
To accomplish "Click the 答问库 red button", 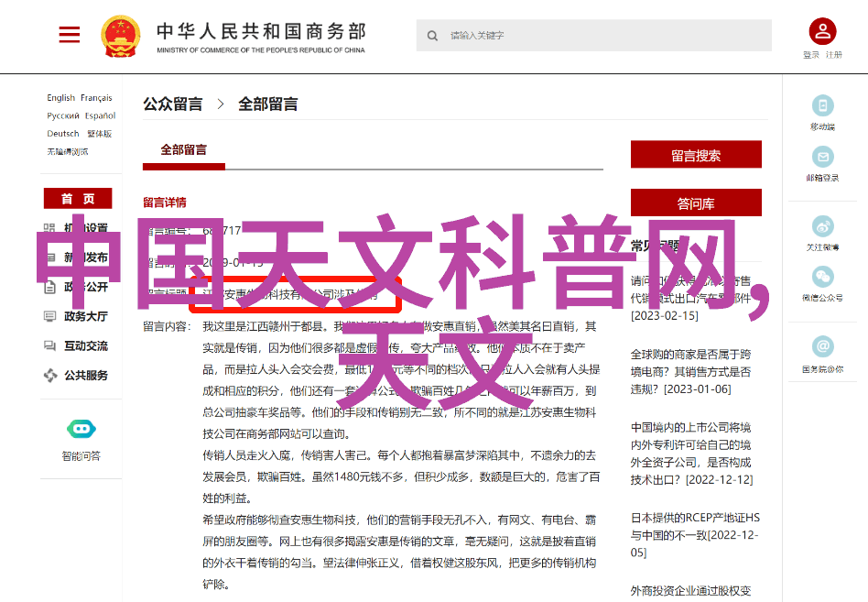I will click(x=696, y=202).
